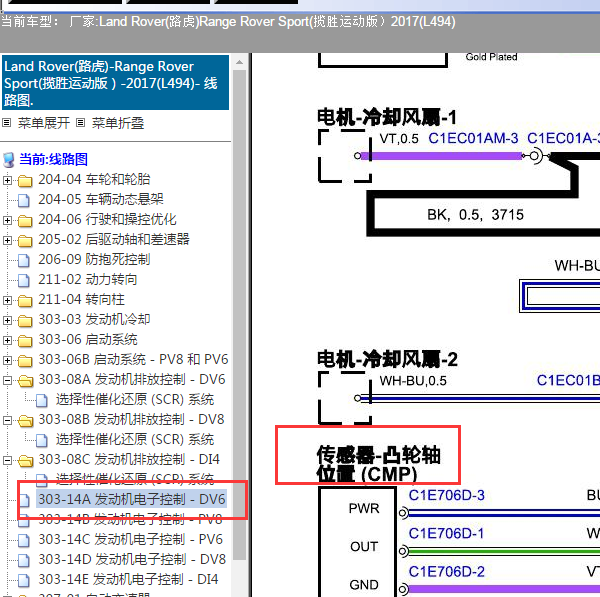Image resolution: width=600 pixels, height=597 pixels.
Task: Click the OUT pin label
Action: click(x=364, y=547)
